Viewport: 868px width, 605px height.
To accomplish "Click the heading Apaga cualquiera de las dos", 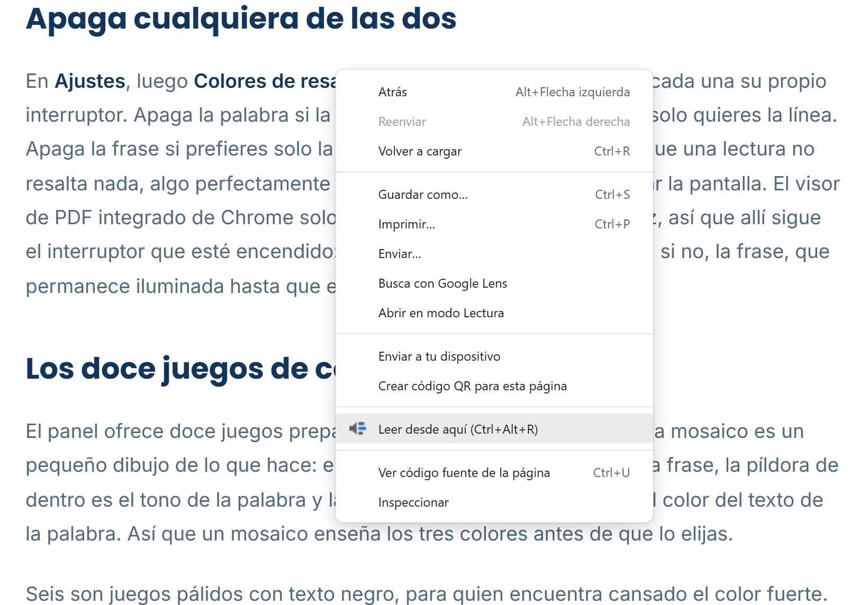I will tap(241, 19).
